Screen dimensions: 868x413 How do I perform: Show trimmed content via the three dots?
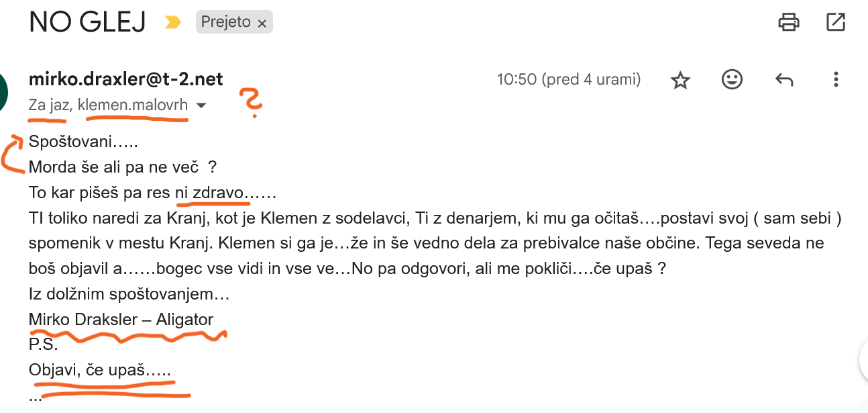tap(36, 396)
